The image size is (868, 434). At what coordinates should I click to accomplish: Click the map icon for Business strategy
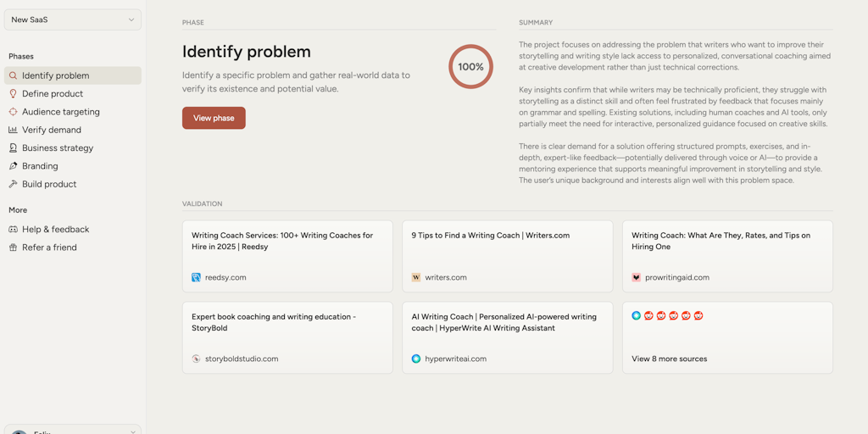(x=13, y=147)
